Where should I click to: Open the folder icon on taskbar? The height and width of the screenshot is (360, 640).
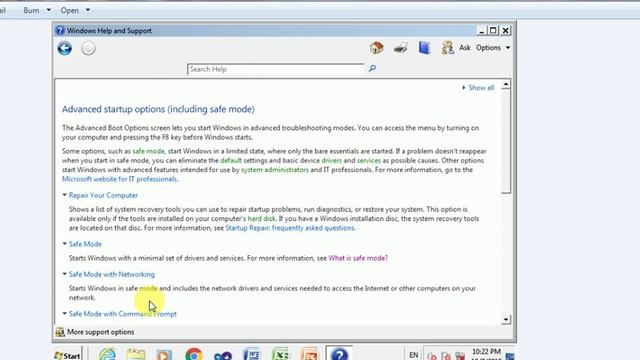point(136,354)
